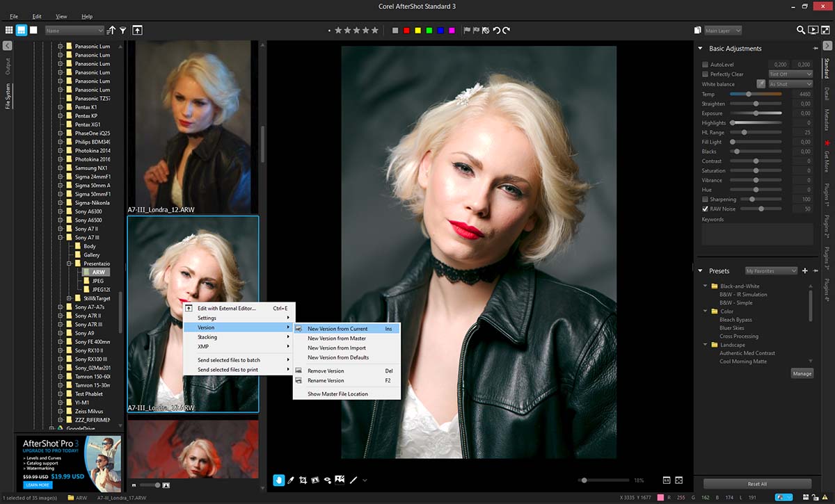
Task: Uncheck the RAW Noise checkbox
Action: pyautogui.click(x=705, y=209)
